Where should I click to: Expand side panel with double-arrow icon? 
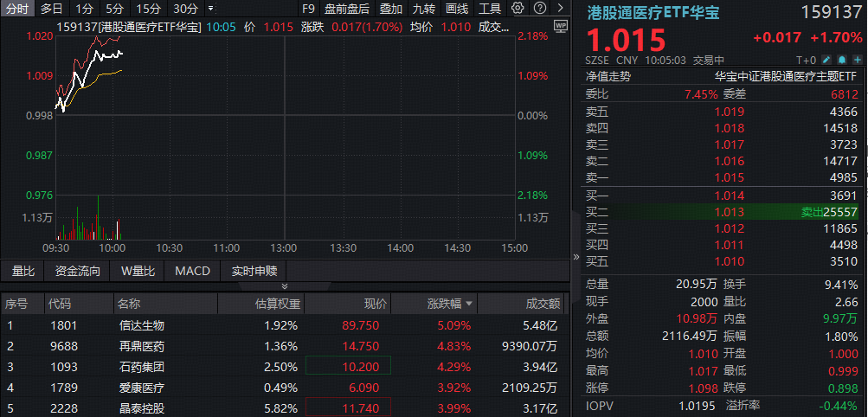(575, 257)
